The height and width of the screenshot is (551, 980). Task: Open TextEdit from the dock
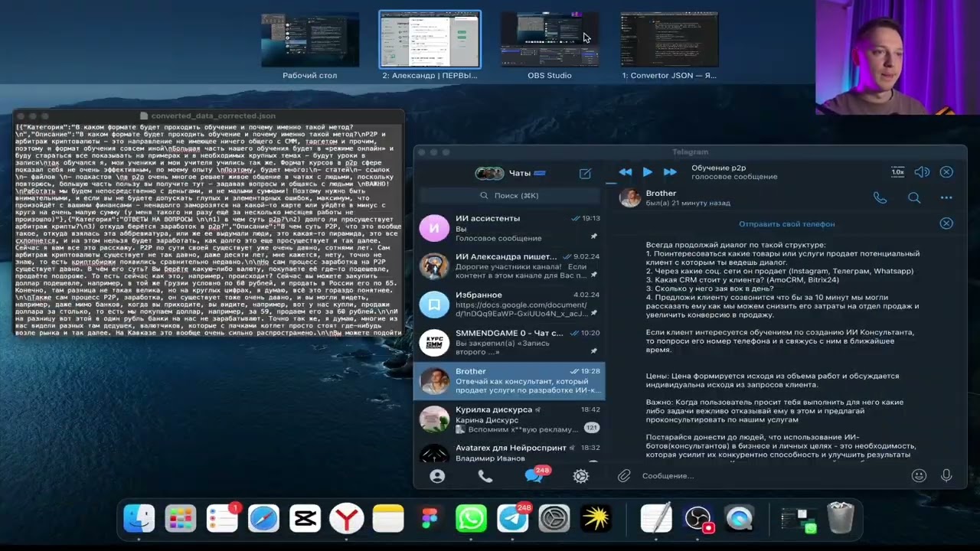coord(656,519)
